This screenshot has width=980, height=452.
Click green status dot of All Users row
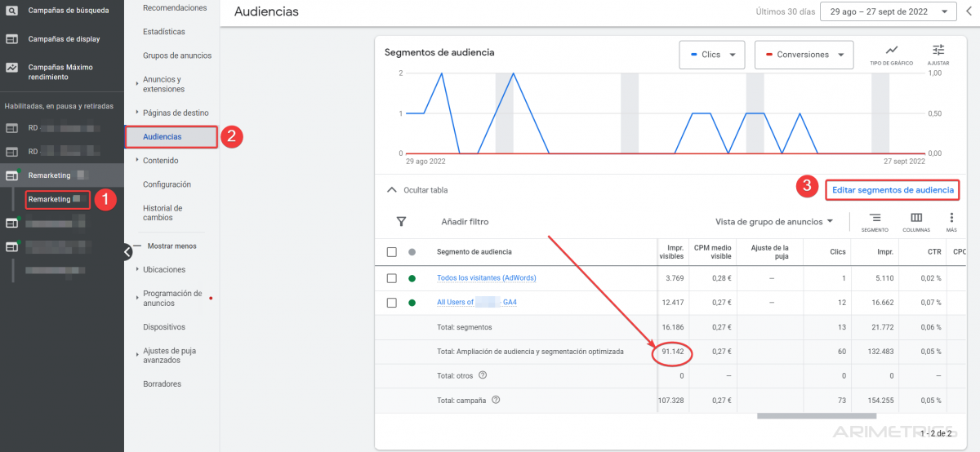(x=412, y=303)
